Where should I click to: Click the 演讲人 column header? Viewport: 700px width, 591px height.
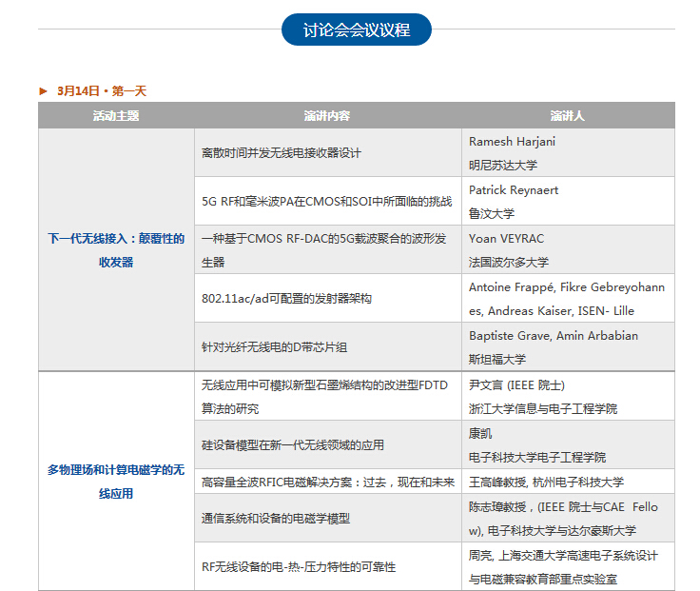pyautogui.click(x=567, y=115)
